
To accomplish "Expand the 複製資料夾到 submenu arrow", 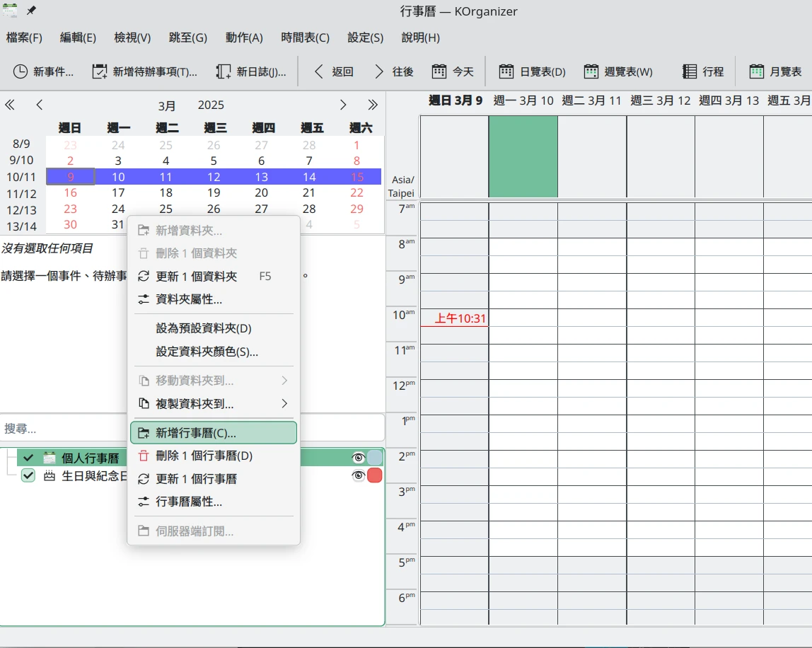I will (284, 404).
